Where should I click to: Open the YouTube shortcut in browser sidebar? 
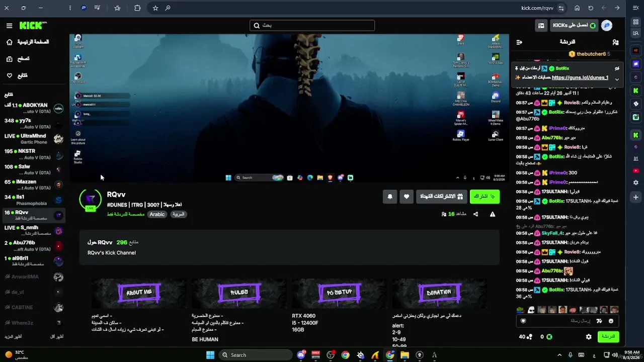[x=636, y=171]
